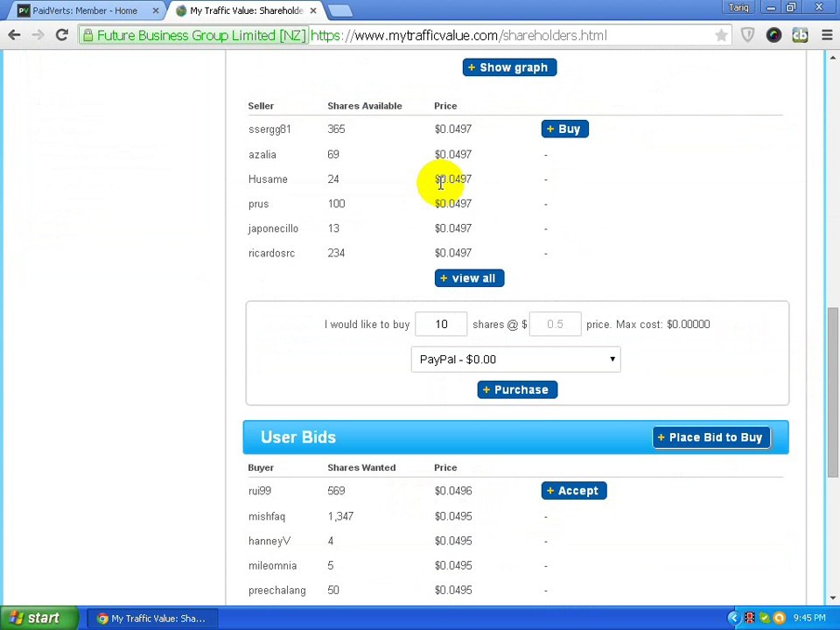Place Bid to Buy shares
840x630 pixels.
710,437
